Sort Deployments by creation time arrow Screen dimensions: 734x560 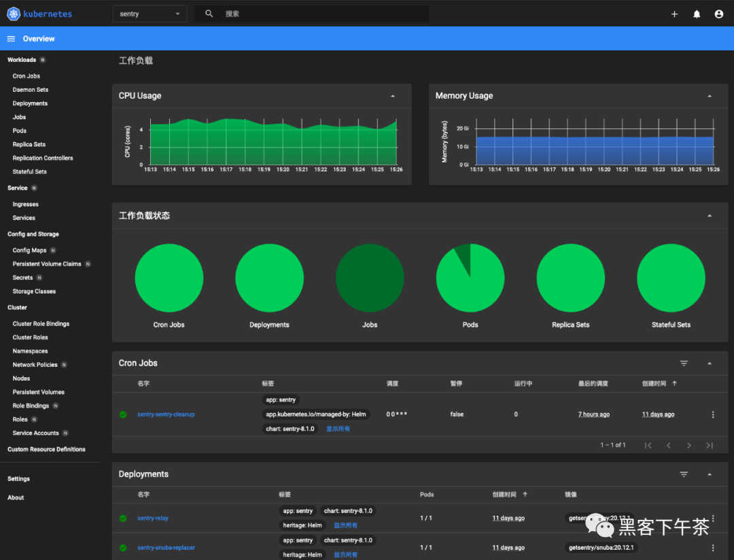click(x=525, y=495)
